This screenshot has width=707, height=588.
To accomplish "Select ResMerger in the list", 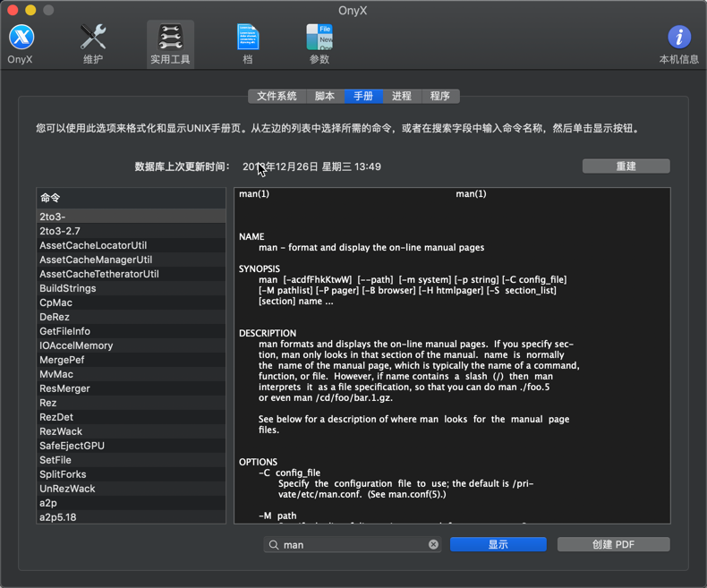I will [131, 388].
